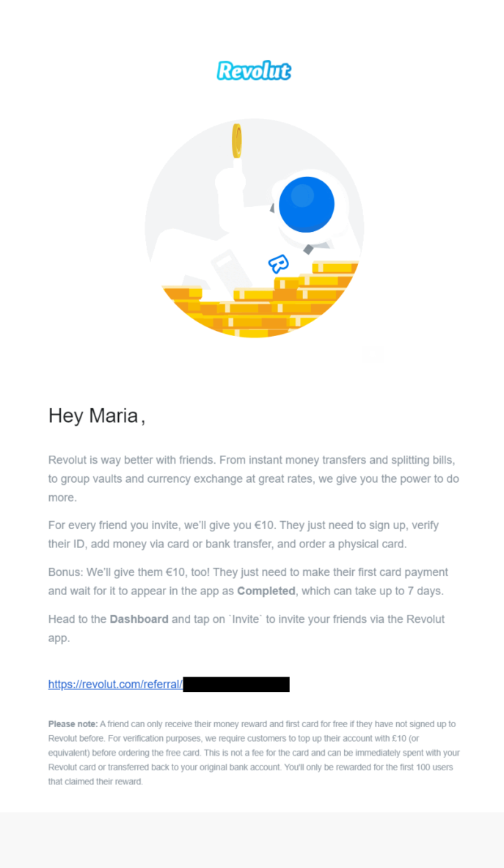Click the bold "Please note:" label

(x=73, y=724)
